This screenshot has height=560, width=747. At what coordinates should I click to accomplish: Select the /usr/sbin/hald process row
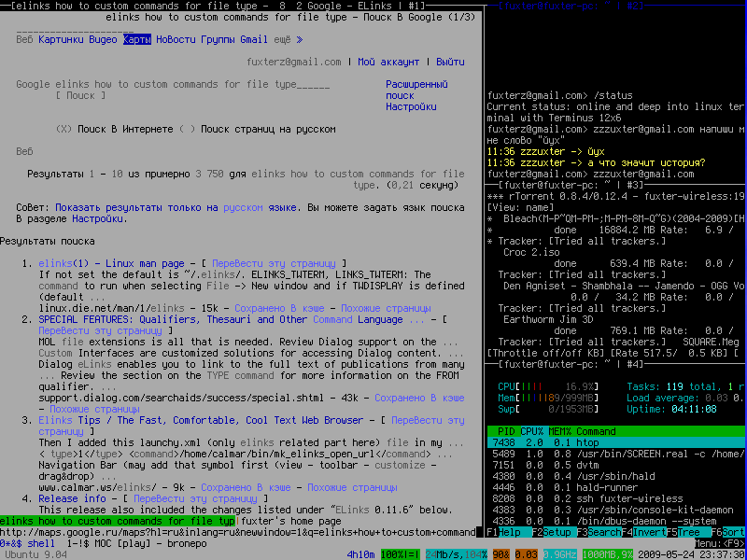617,477
